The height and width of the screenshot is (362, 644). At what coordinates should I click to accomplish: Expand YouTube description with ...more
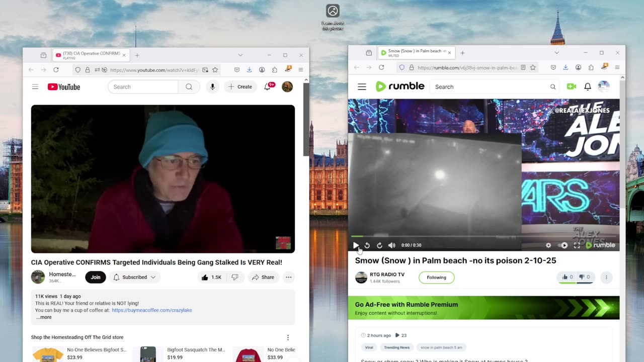pyautogui.click(x=44, y=317)
